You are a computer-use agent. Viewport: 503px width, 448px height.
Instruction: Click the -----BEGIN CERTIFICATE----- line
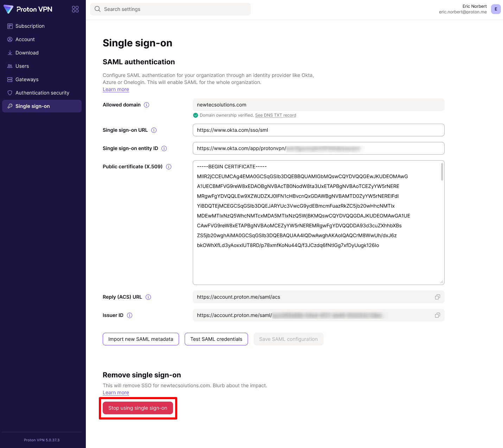(x=232, y=167)
